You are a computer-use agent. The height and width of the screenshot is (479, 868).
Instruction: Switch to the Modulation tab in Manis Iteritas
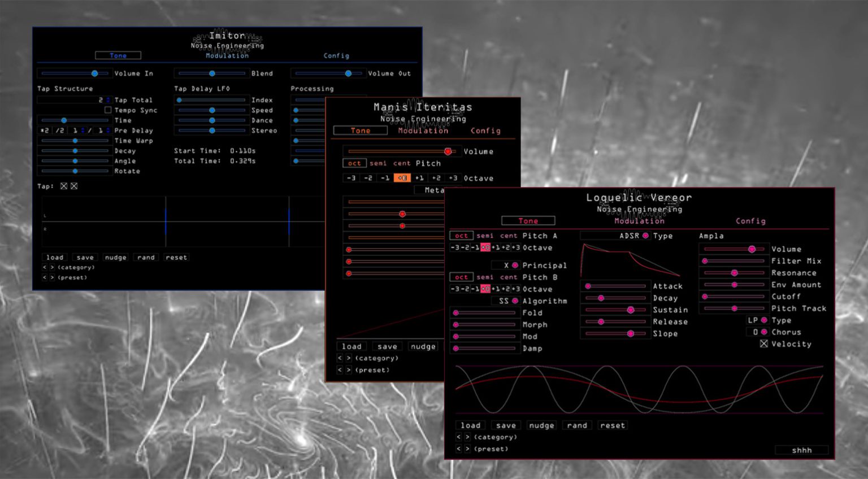pyautogui.click(x=423, y=130)
